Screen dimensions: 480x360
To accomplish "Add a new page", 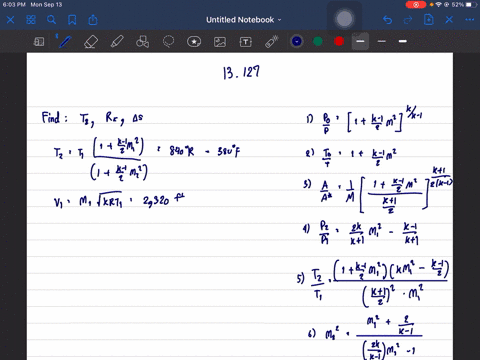I will [429, 20].
